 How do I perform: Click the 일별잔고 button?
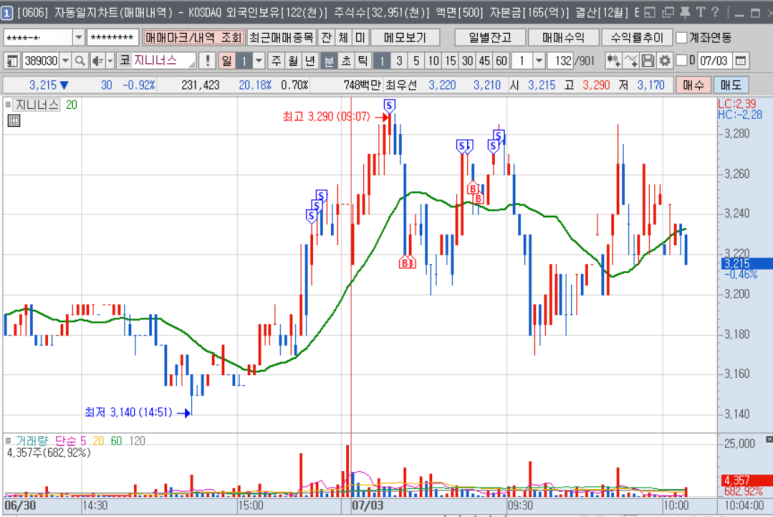(490, 37)
